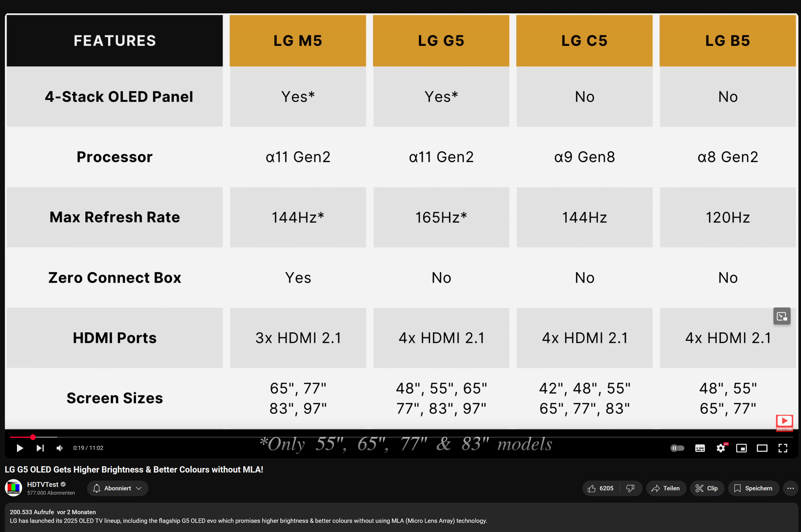The width and height of the screenshot is (801, 532).
Task: Expand the Abonniert notification dropdown
Action: pyautogui.click(x=118, y=488)
